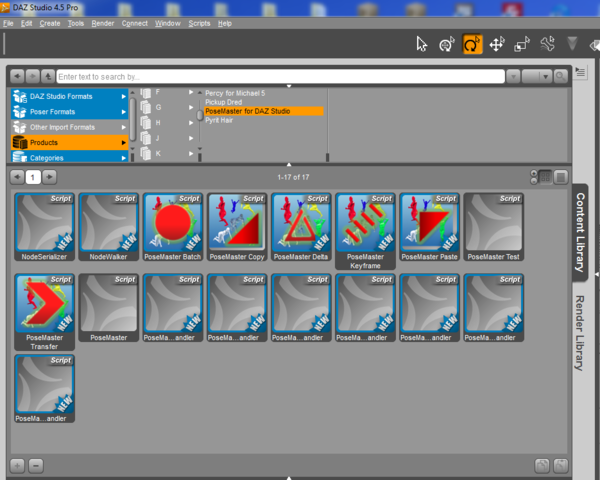
Task: Open the Window menu
Action: click(168, 23)
